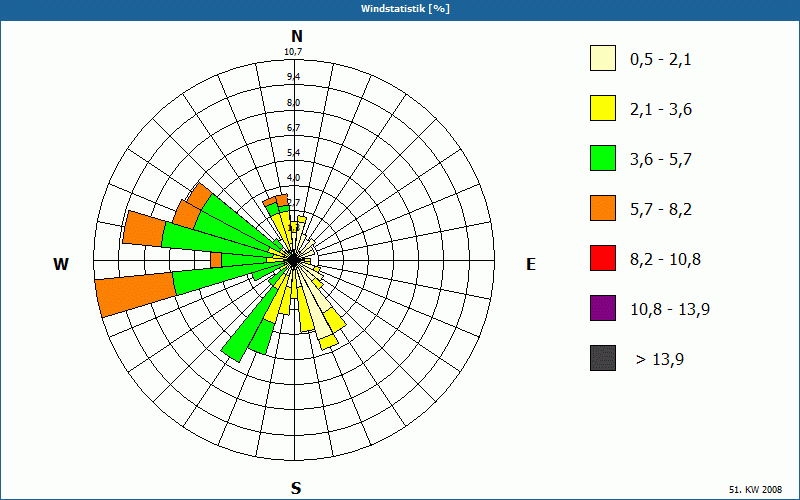Click the legend label "2,1 - 3,6"

pos(661,110)
